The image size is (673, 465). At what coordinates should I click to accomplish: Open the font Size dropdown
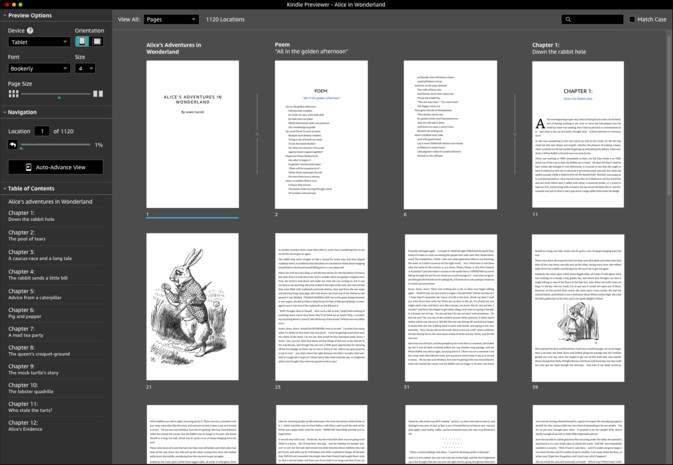[x=85, y=68]
